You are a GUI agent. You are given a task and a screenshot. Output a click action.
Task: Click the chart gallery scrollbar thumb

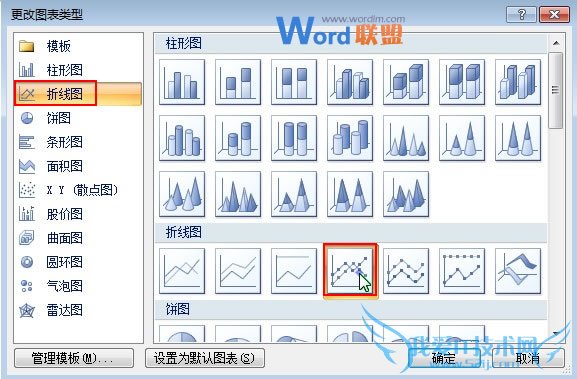(556, 90)
